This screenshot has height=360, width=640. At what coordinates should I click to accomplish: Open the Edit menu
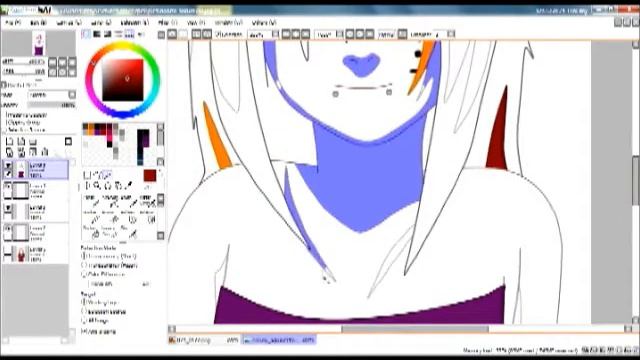(x=38, y=23)
